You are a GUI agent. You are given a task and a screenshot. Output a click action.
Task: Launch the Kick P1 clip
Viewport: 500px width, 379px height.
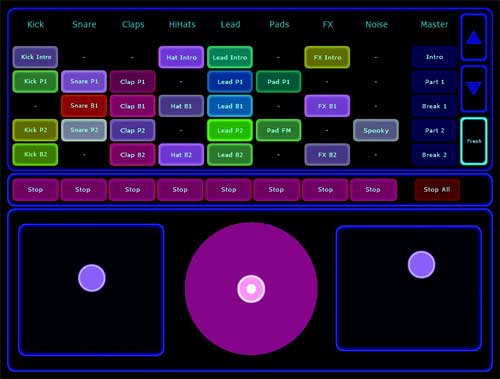point(35,81)
